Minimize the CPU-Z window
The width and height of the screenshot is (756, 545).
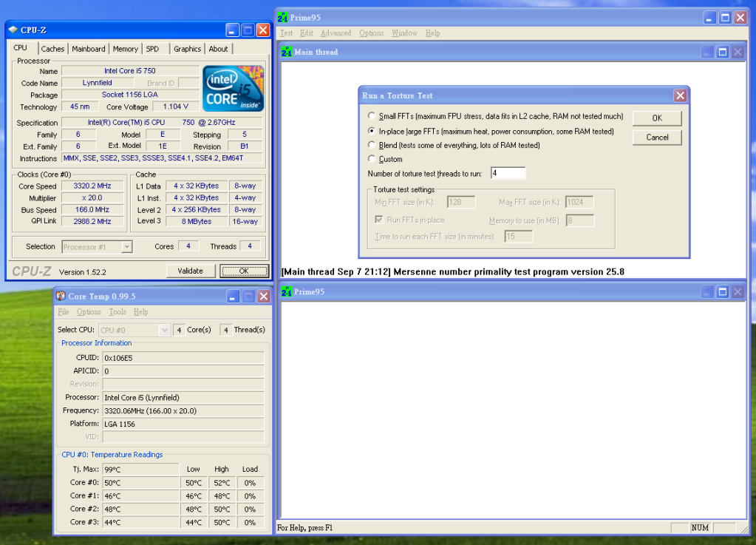tap(232, 30)
